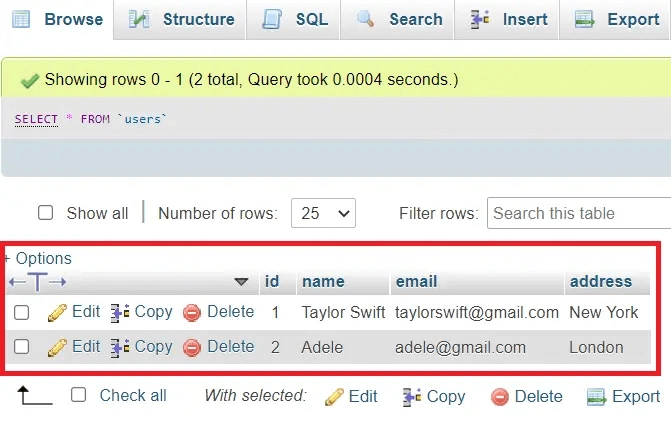Enable the Show all checkbox
The height and width of the screenshot is (425, 671).
tap(45, 213)
